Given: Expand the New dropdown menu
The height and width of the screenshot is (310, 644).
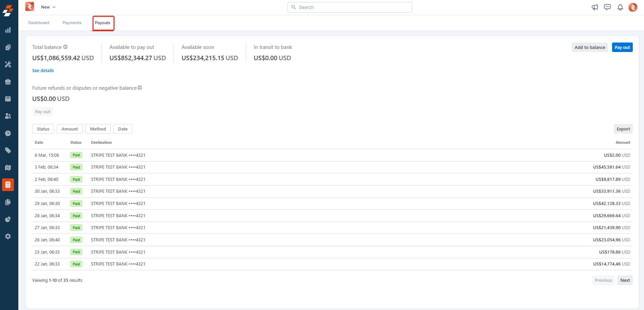Looking at the screenshot, I should point(48,7).
